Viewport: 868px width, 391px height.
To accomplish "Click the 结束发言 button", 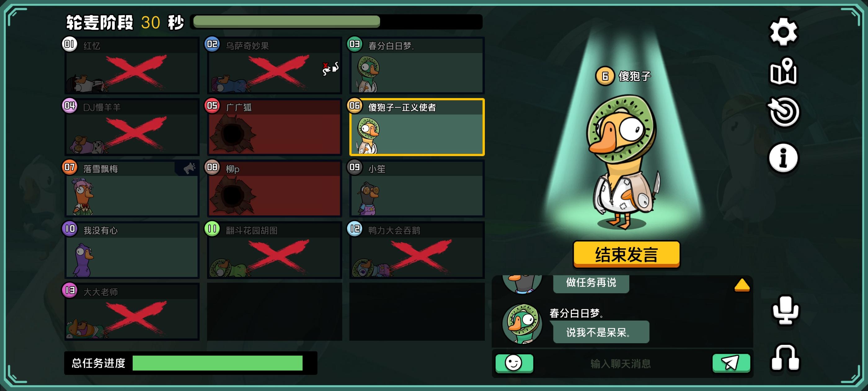I will [x=627, y=254].
